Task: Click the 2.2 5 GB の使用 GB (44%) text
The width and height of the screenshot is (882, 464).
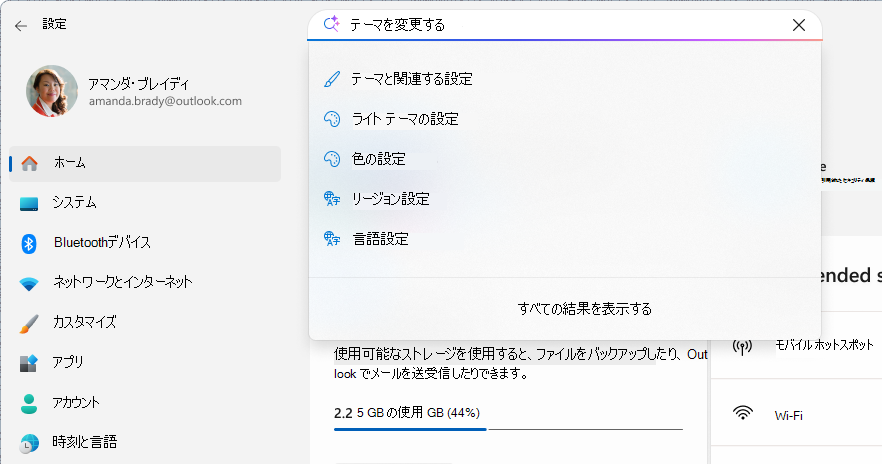Action: (407, 413)
